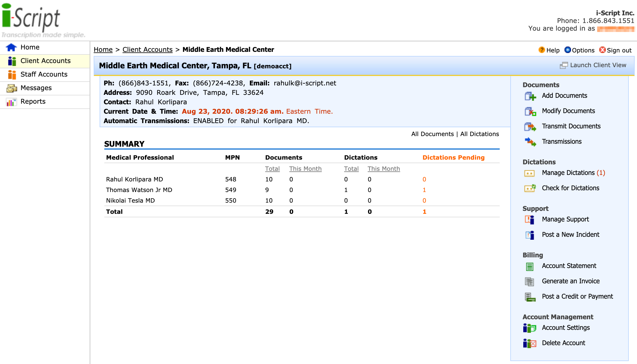This screenshot has width=637, height=364.
Task: Select Post a Credit or Payment
Action: click(529, 297)
